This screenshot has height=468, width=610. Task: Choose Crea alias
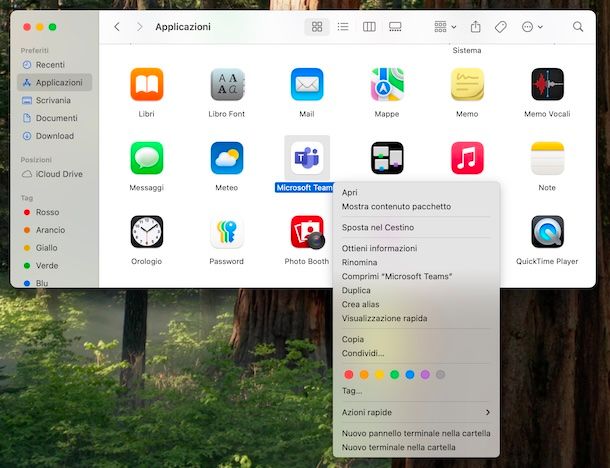416,305
